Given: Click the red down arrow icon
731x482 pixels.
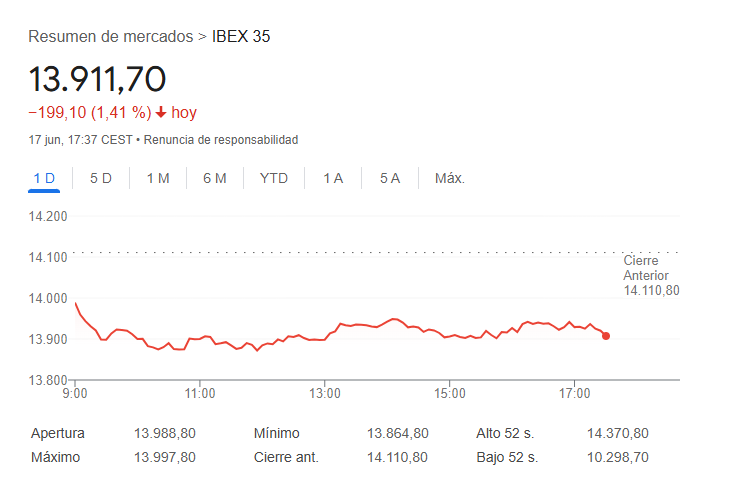Looking at the screenshot, I should click(160, 113).
